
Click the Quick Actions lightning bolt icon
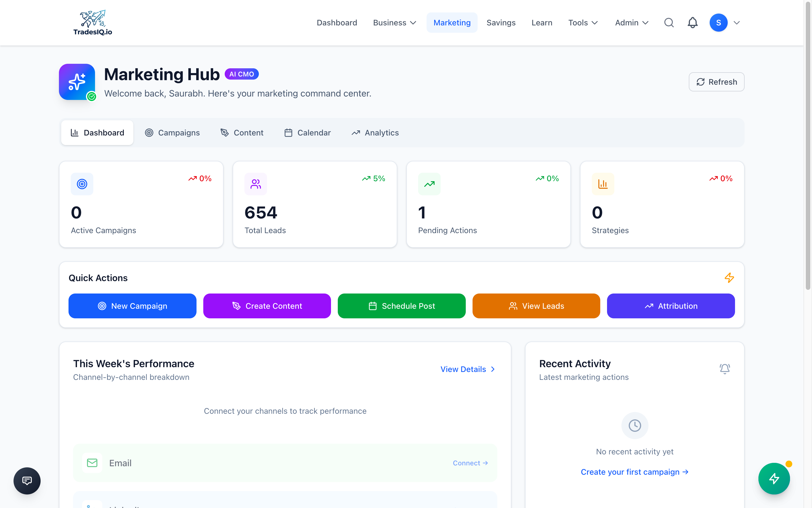[x=729, y=277]
